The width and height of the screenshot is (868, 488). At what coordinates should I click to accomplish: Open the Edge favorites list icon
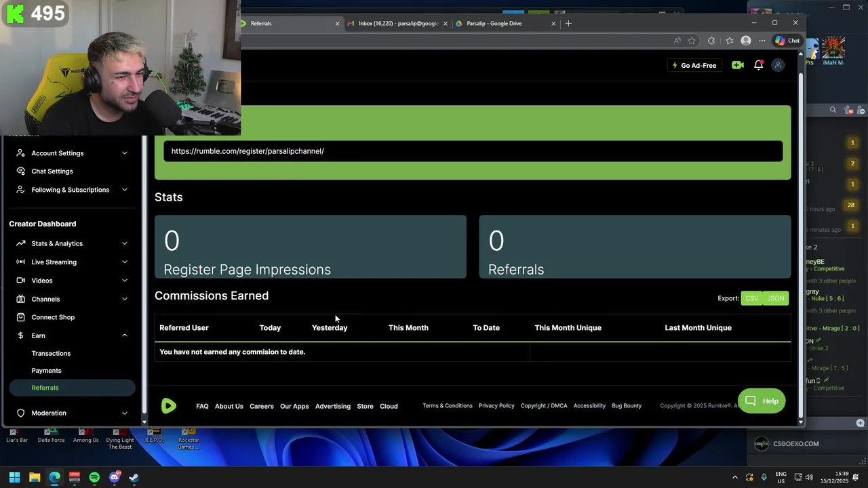point(729,41)
